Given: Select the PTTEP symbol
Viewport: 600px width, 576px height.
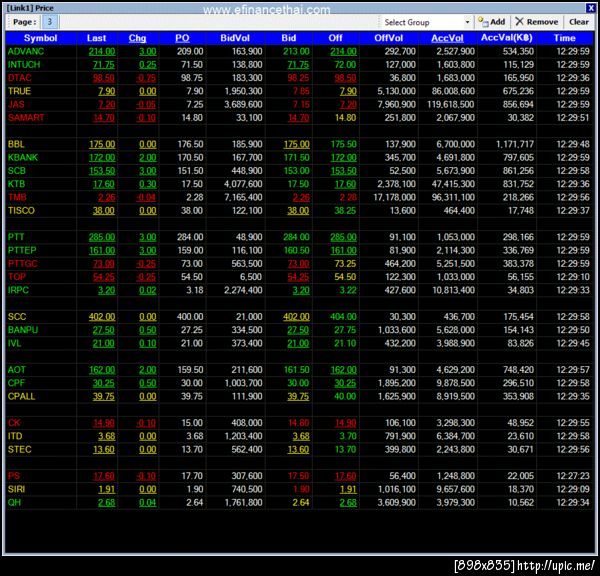Looking at the screenshot, I should coord(22,250).
